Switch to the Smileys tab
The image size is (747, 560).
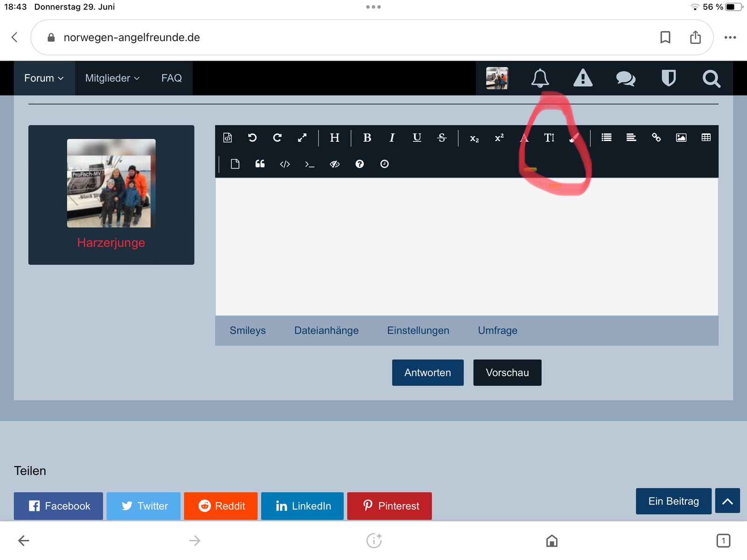pyautogui.click(x=247, y=330)
